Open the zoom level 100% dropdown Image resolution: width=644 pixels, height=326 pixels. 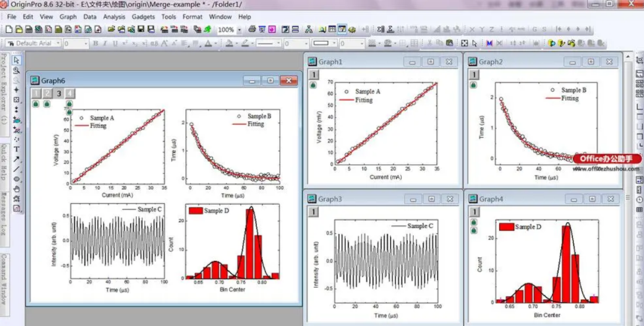coord(239,30)
